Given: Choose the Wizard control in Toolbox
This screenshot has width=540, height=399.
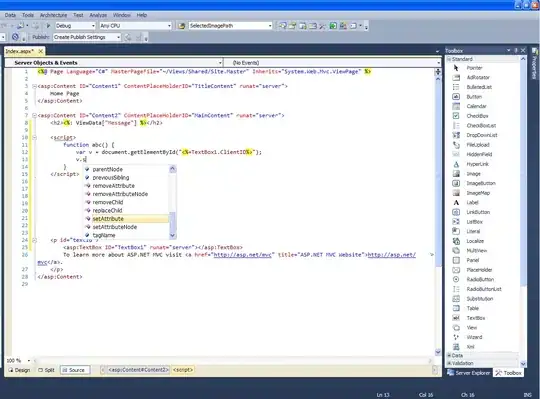Looking at the screenshot, I should click(x=474, y=337).
